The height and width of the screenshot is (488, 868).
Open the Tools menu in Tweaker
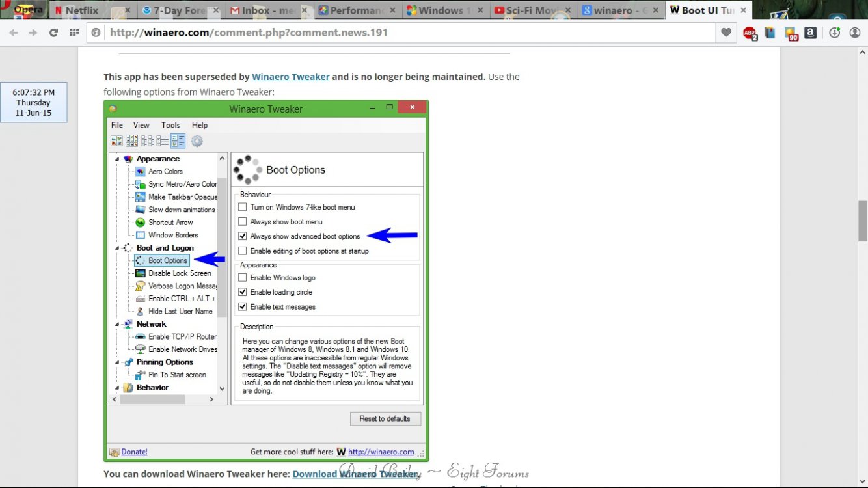(x=170, y=125)
